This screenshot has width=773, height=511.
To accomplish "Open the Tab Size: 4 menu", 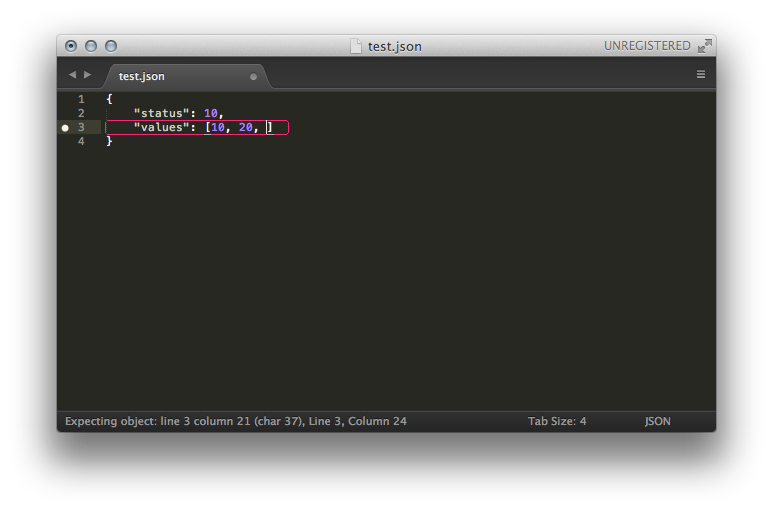I will coord(557,421).
